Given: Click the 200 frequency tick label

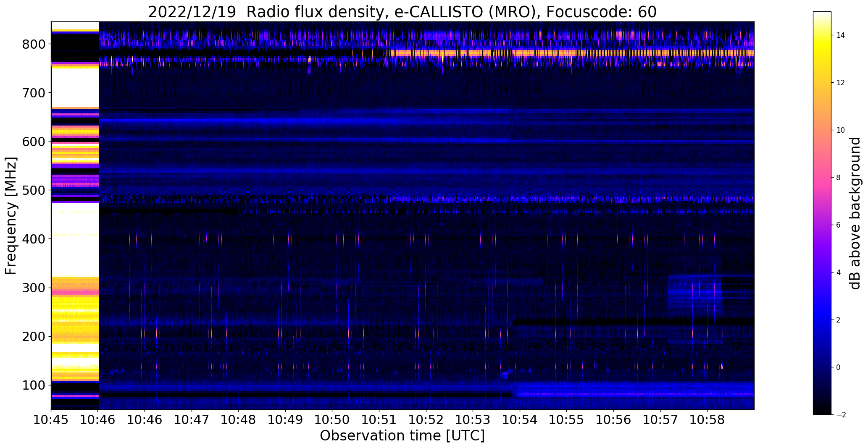Looking at the screenshot, I should (x=34, y=336).
